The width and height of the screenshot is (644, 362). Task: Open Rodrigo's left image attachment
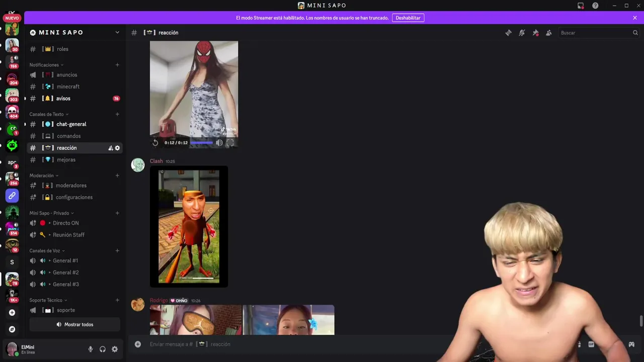pos(196,320)
